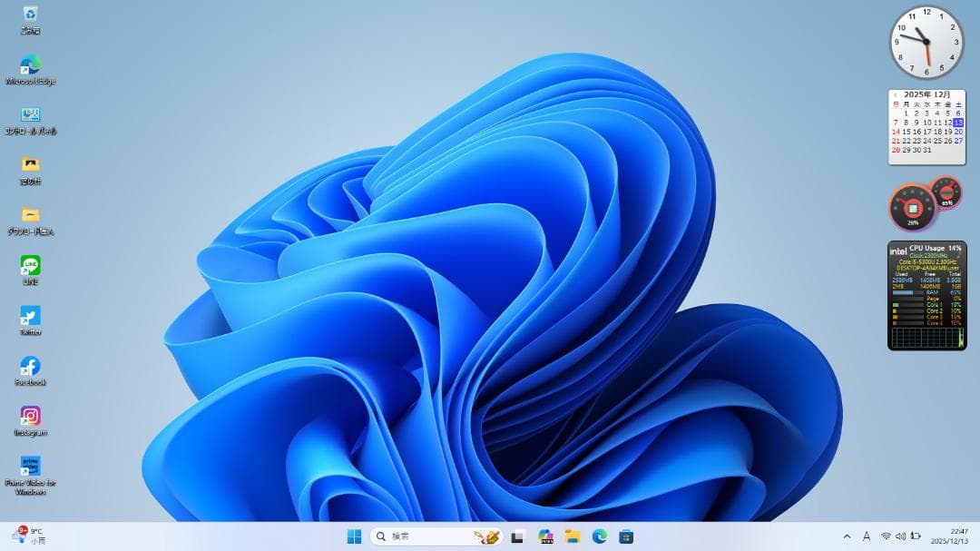Launch Prime Video for Windows shortcut
The image size is (980, 551).
(30, 467)
